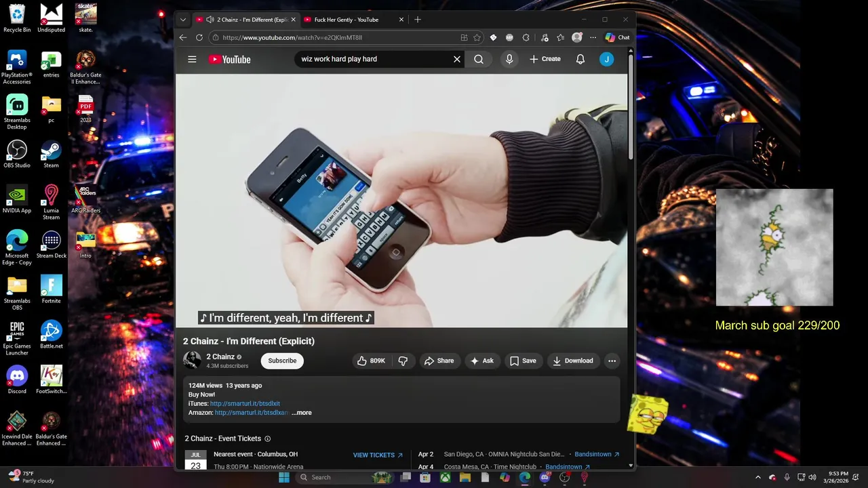Open Epic Games Launcher shortcut
This screenshot has width=868, height=488.
tap(17, 338)
